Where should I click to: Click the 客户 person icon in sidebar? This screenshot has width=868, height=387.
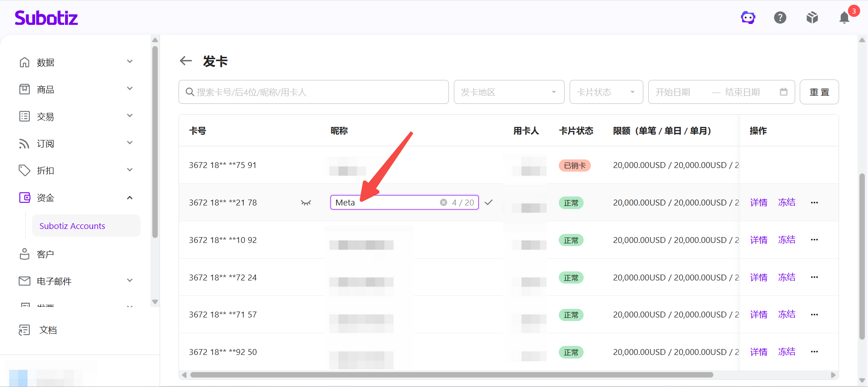point(24,254)
